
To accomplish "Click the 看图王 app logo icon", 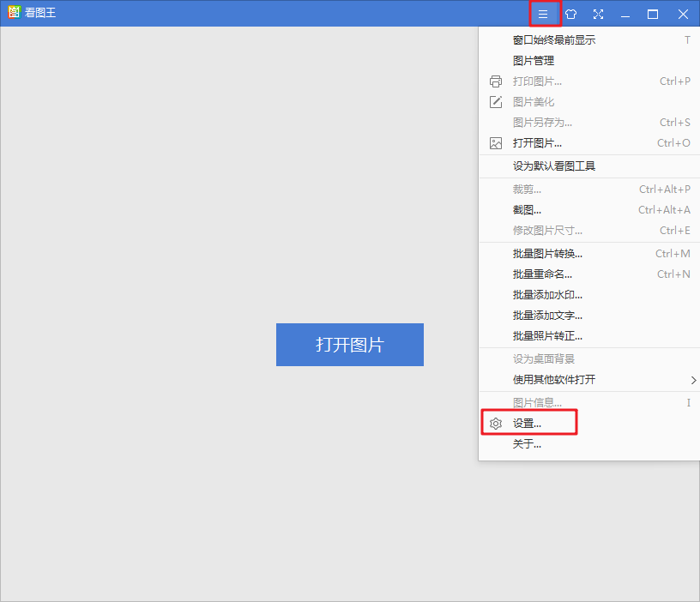I will point(14,12).
